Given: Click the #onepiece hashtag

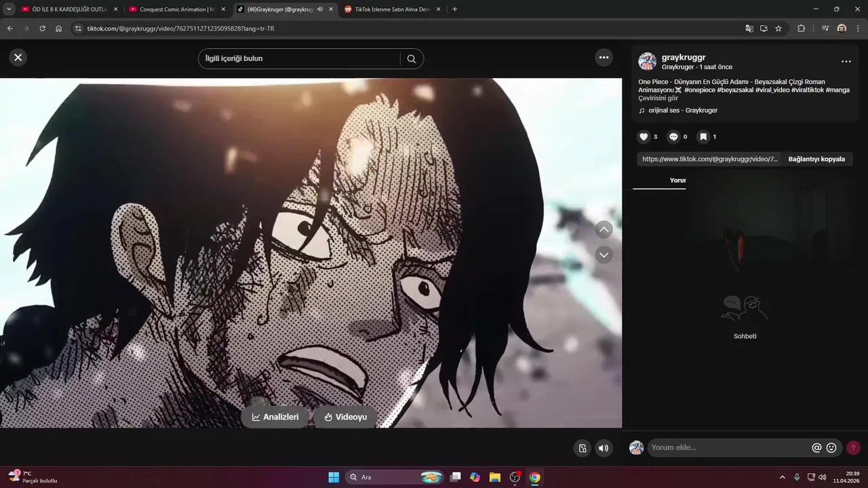Looking at the screenshot, I should 700,90.
